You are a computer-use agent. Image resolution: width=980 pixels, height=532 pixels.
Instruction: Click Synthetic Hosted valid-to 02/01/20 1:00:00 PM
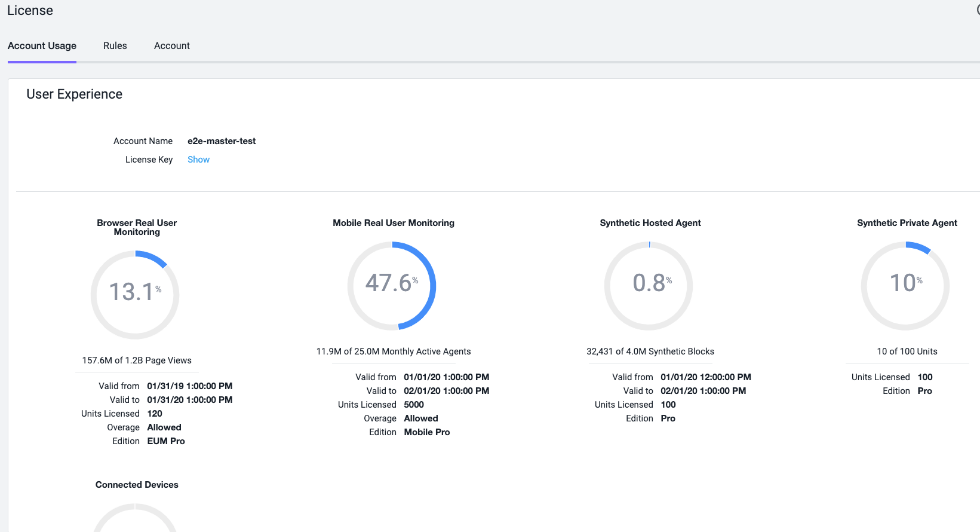click(x=703, y=391)
